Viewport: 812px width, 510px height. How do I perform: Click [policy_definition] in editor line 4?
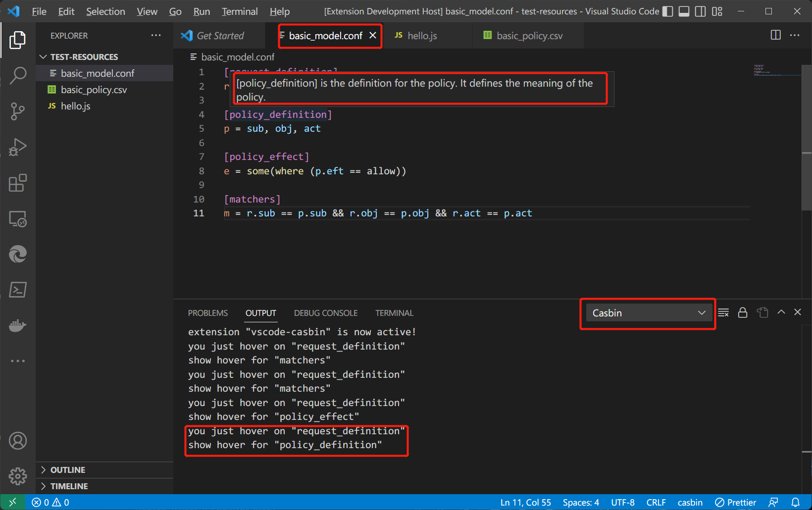[278, 114]
